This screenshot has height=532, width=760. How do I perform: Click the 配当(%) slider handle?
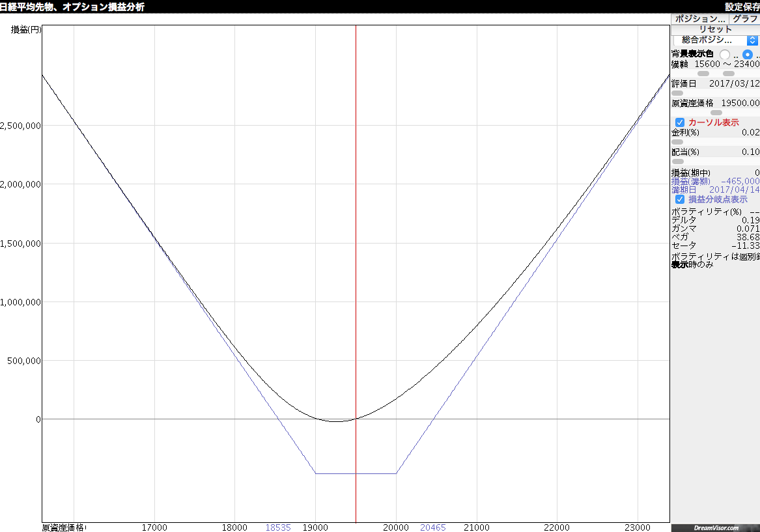tap(677, 161)
